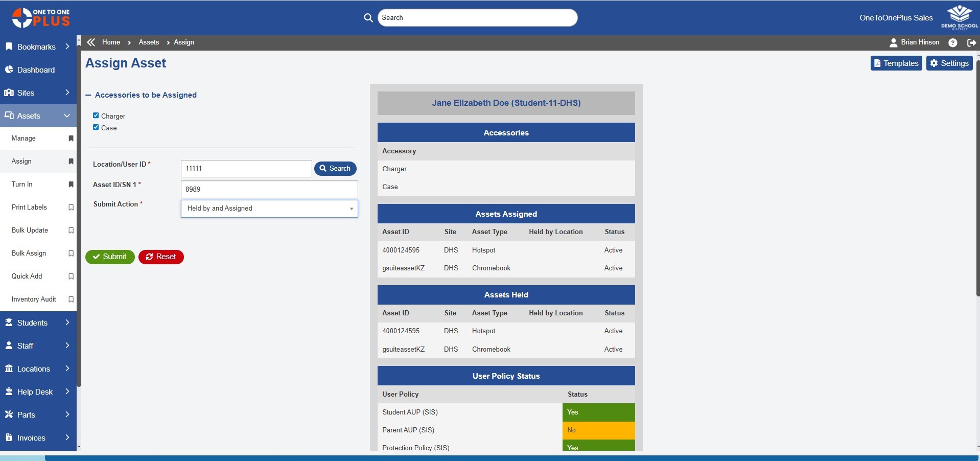The height and width of the screenshot is (461, 980).
Task: Uncheck the Charger accessory checkbox
Action: tap(96, 115)
